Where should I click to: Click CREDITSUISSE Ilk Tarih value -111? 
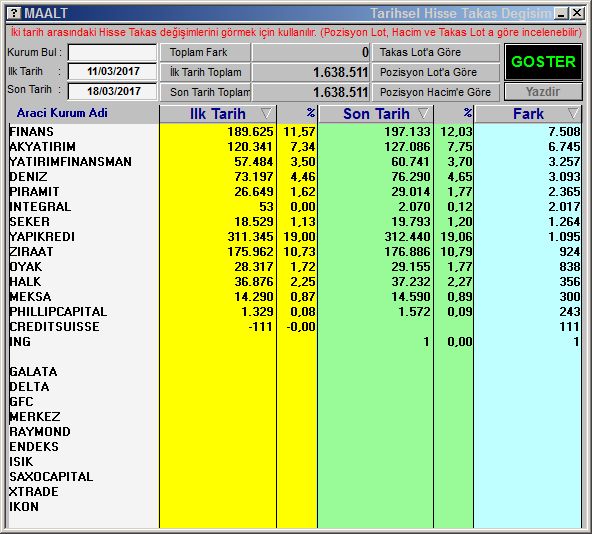261,327
